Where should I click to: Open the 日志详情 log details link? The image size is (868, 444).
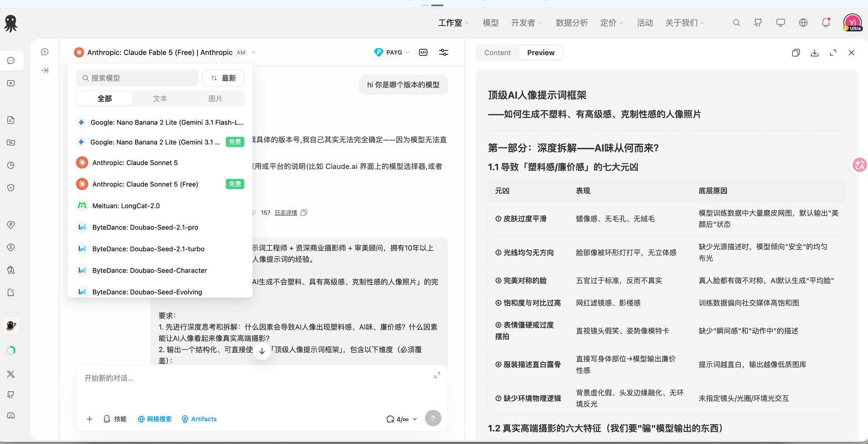(x=286, y=213)
